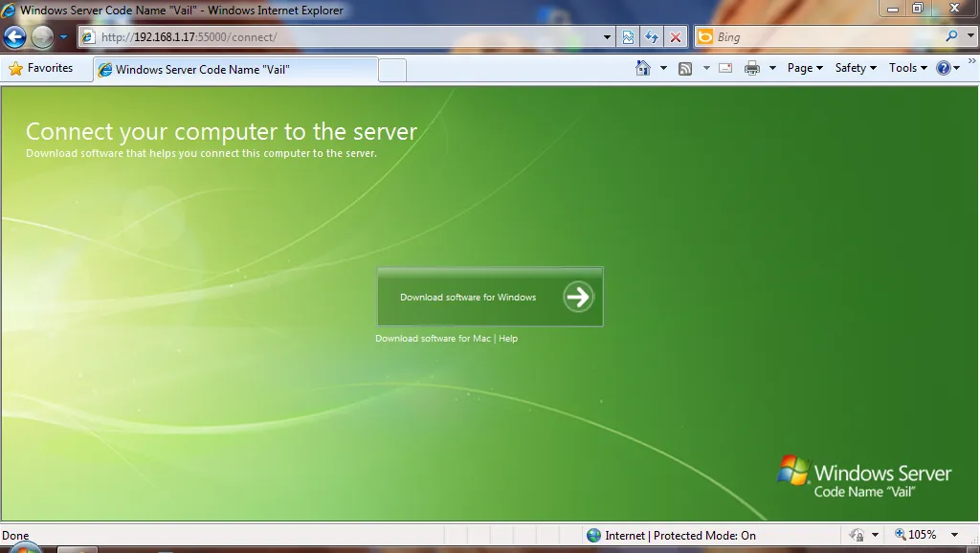Expand the Print dropdown arrow
The image size is (980, 553).
coord(772,68)
